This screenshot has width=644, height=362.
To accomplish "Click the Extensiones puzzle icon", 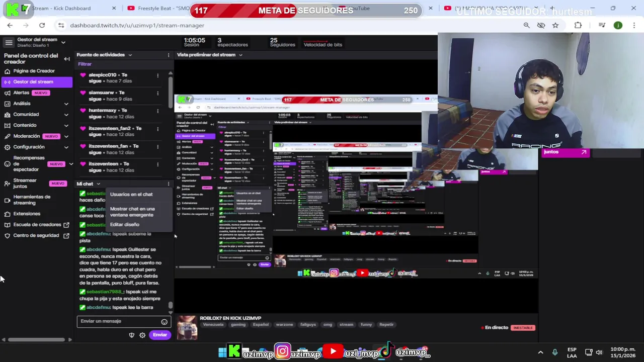I will point(7,214).
